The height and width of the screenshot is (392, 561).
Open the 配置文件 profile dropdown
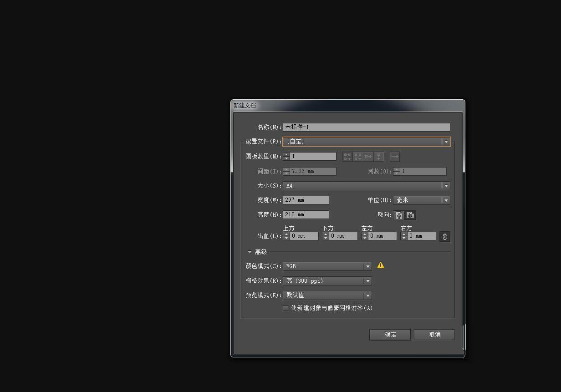(367, 142)
